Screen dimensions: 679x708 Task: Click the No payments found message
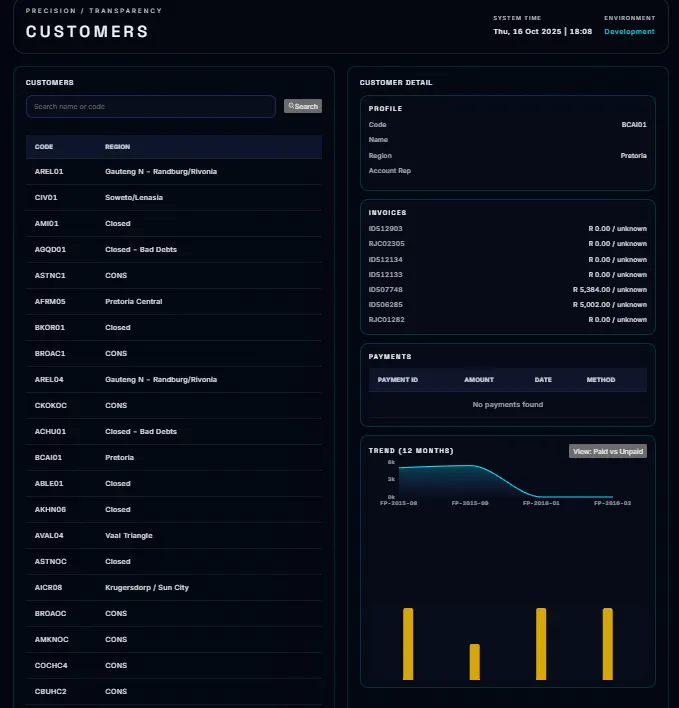pyautogui.click(x=507, y=405)
